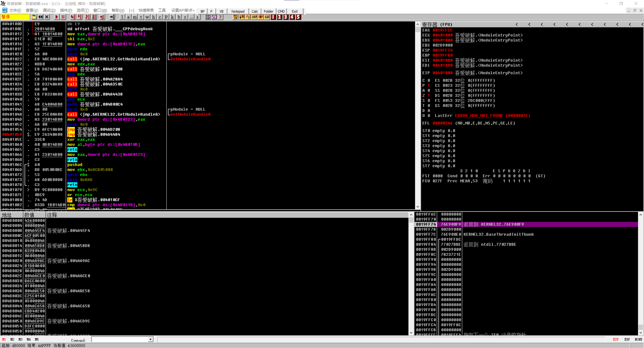Toggle stack addressing to EBP

[627, 339]
